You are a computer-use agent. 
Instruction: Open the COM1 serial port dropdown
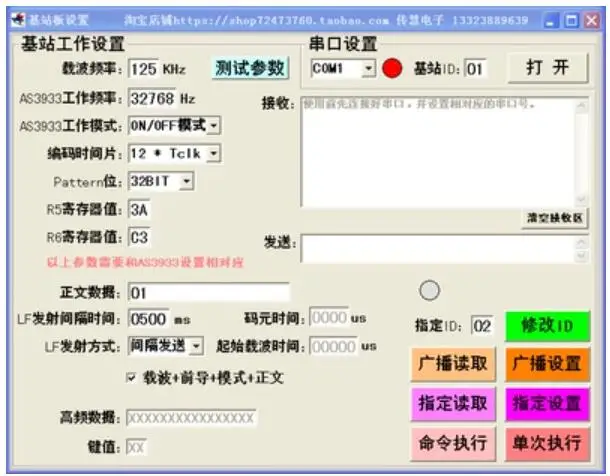click(x=368, y=69)
